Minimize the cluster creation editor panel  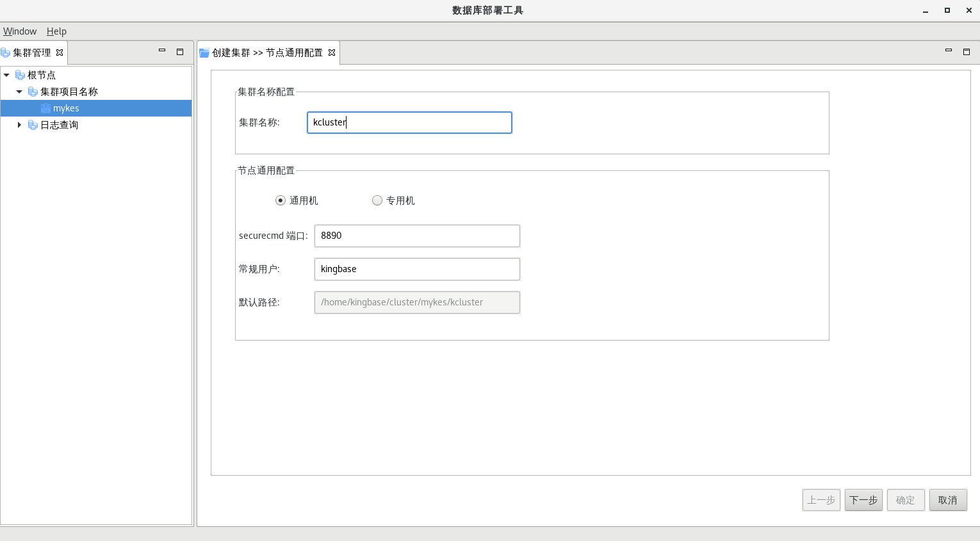(x=949, y=51)
